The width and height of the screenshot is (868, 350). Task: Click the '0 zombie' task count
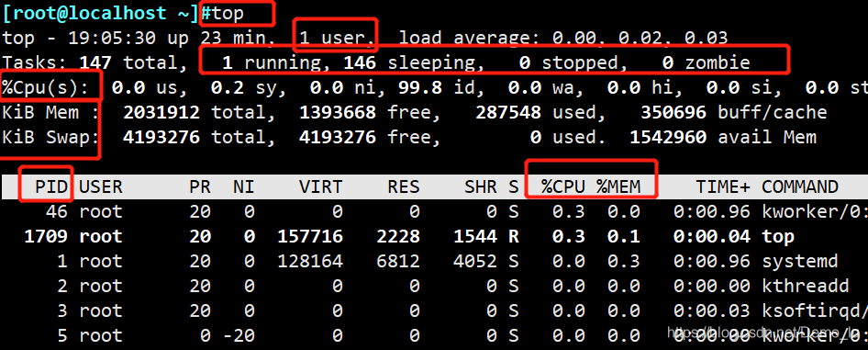(x=706, y=62)
